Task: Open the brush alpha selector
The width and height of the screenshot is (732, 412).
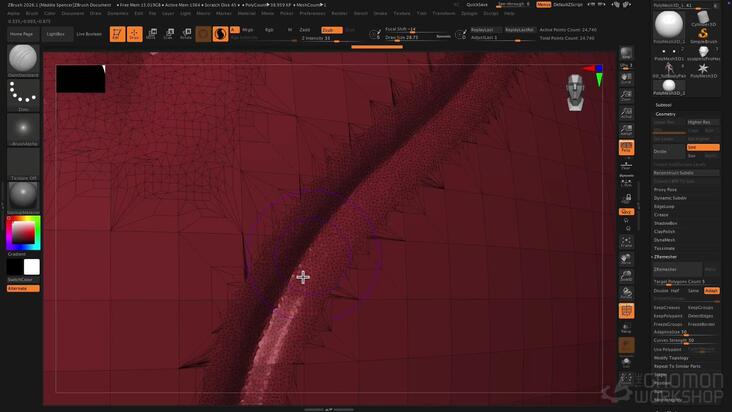Action: [x=23, y=128]
